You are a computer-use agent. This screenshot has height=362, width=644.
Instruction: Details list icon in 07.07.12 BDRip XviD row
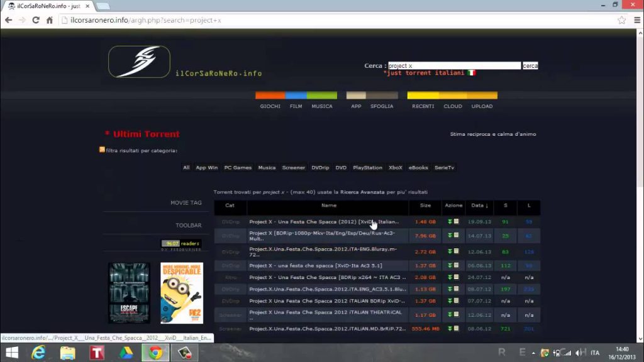[457, 301]
